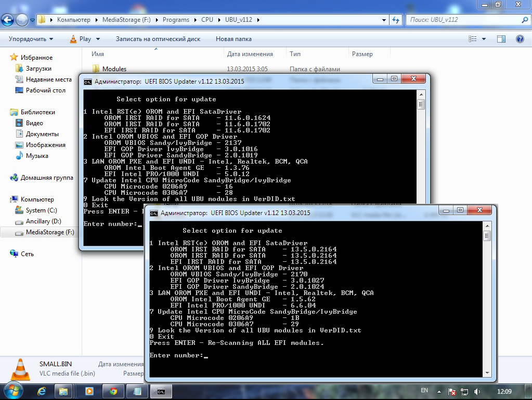Screen dimensions: 532x400
Task: Open Недавние места in the navigation pane
Action: click(49, 79)
